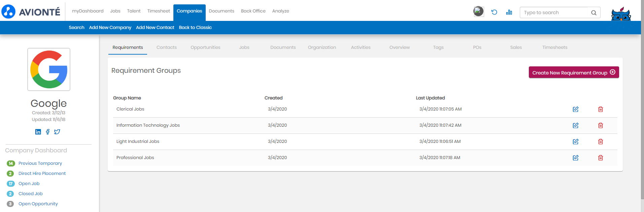Click Create New Requirement Group button
The image size is (644, 212).
(x=573, y=72)
